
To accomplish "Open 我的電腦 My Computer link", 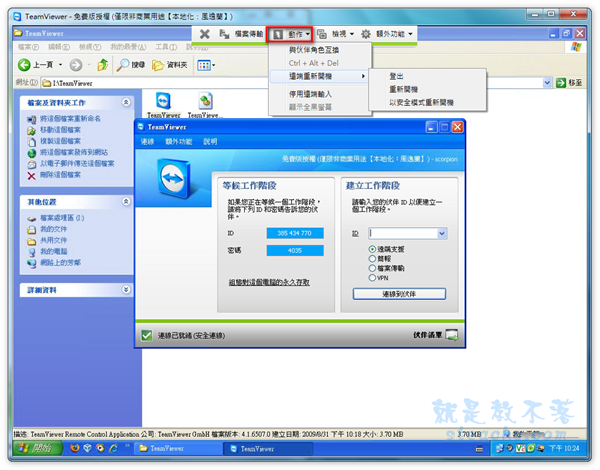I will (x=54, y=251).
